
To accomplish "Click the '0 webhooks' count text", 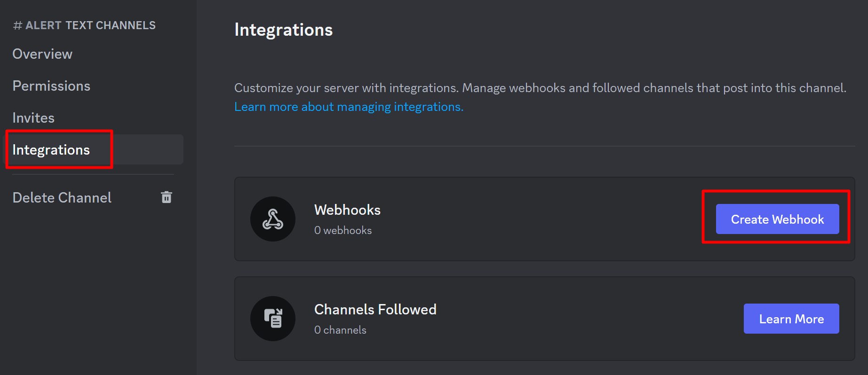I will click(343, 230).
